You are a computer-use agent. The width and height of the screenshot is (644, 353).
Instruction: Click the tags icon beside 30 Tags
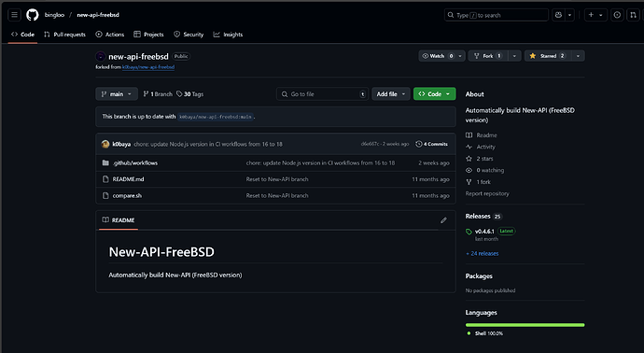(x=179, y=94)
